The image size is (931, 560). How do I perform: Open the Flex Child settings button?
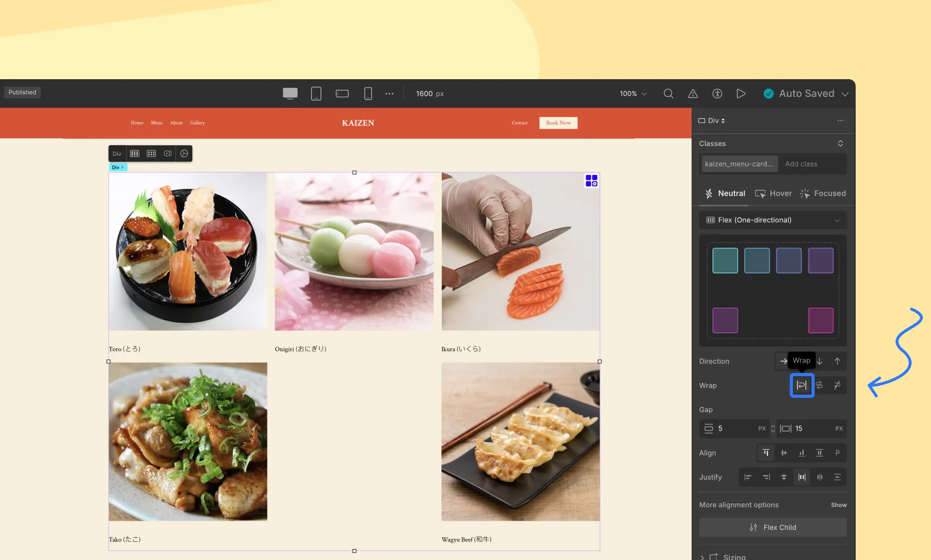pyautogui.click(x=773, y=528)
